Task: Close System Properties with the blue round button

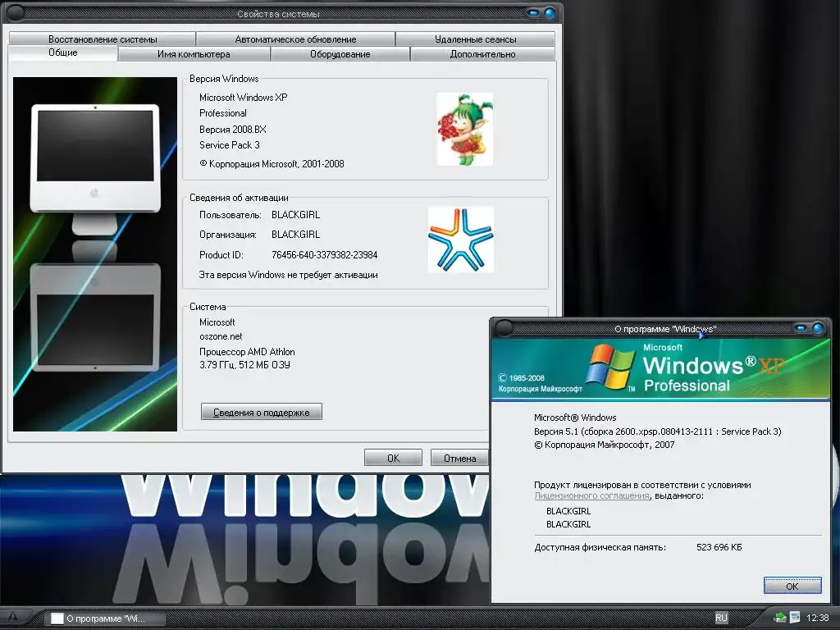Action: point(550,13)
